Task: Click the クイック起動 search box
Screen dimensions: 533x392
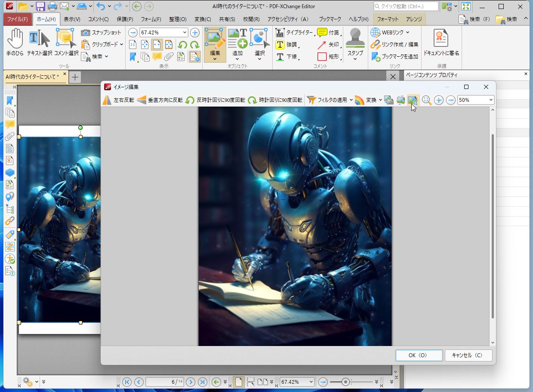Action: coord(406,6)
